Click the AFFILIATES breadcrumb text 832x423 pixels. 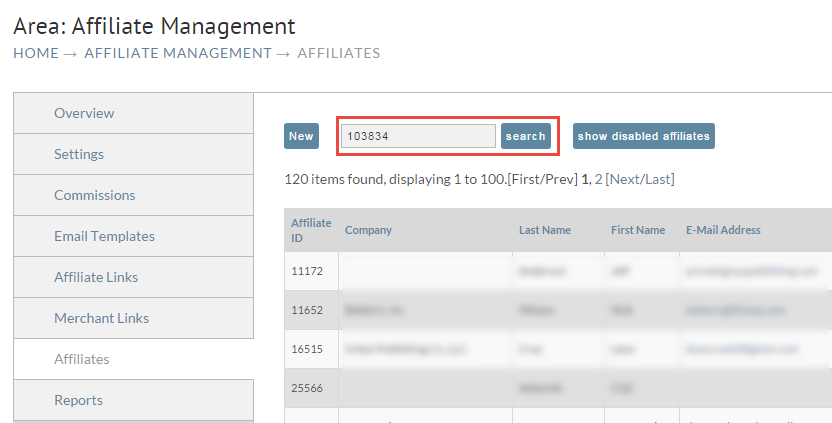339,53
